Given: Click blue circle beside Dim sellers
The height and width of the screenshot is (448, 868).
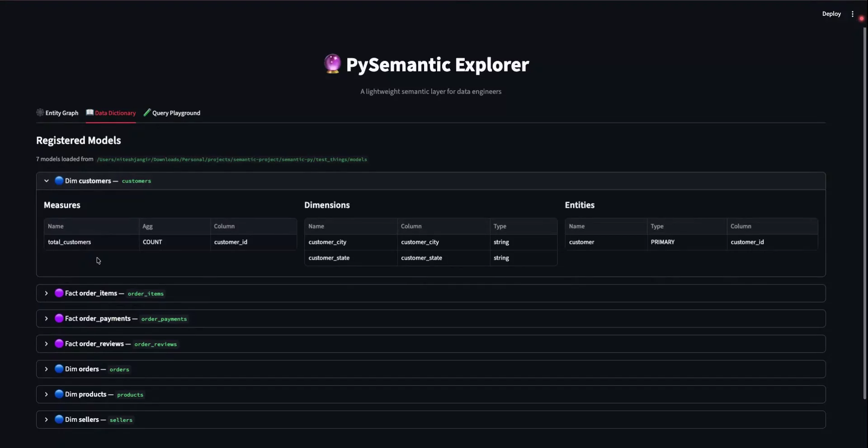Looking at the screenshot, I should pyautogui.click(x=59, y=420).
